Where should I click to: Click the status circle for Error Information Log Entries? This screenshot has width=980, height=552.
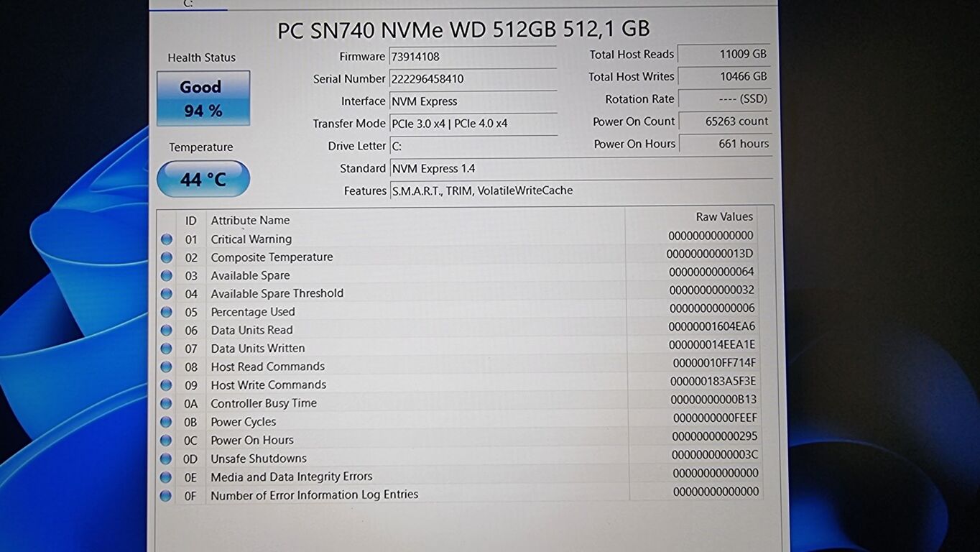click(x=167, y=495)
